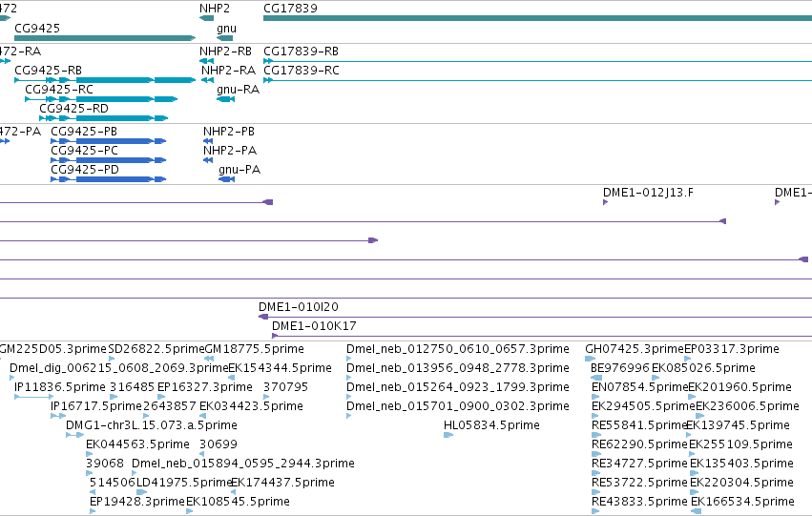Click the GH07425.3prime EST label

[x=635, y=349]
